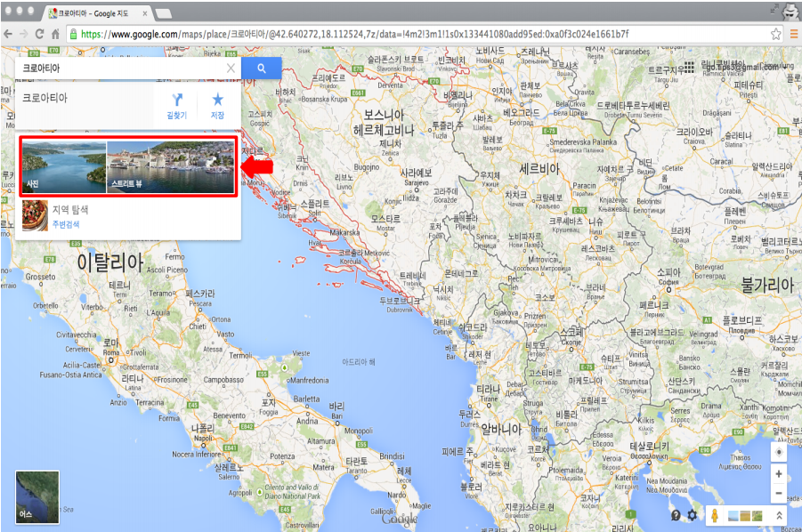The height and width of the screenshot is (532, 802).
Task: Zoom in with the plus button
Action: point(779,474)
